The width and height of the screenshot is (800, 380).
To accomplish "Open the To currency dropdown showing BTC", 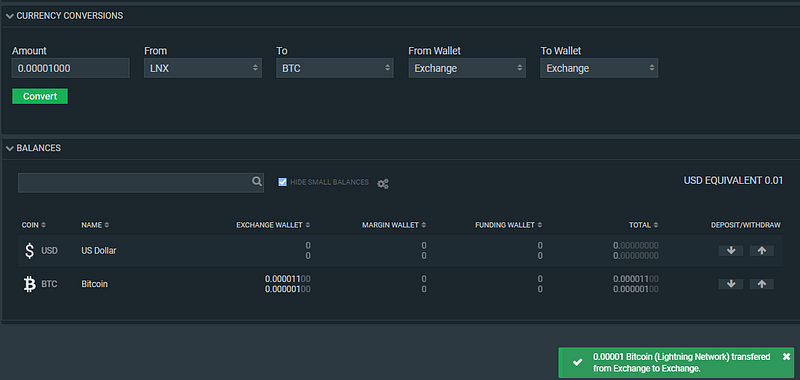I will (x=335, y=68).
